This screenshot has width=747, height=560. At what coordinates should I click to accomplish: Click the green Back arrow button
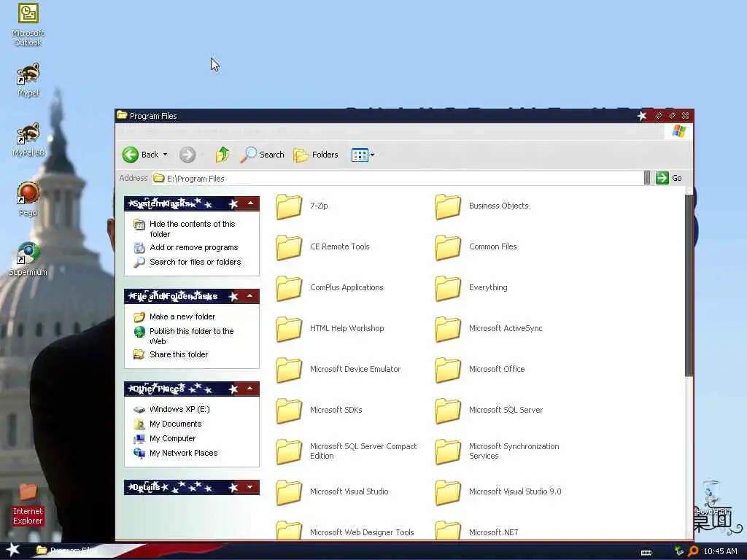click(131, 155)
